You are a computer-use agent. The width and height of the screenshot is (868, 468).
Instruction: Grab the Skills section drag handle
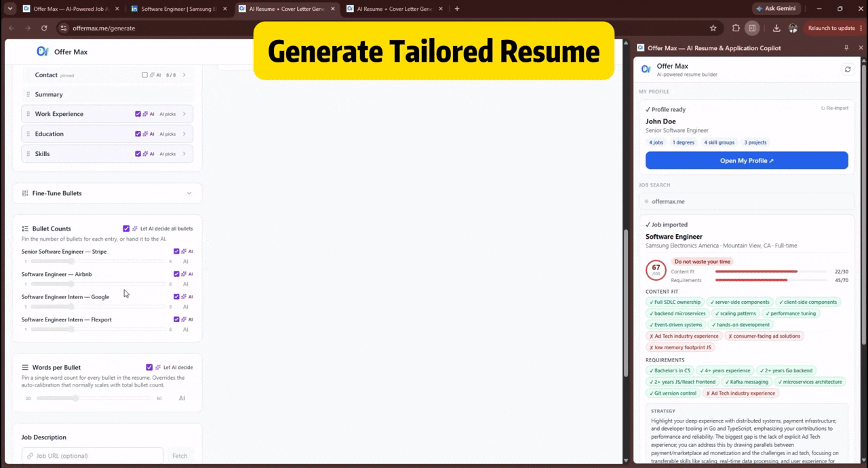[x=28, y=154]
